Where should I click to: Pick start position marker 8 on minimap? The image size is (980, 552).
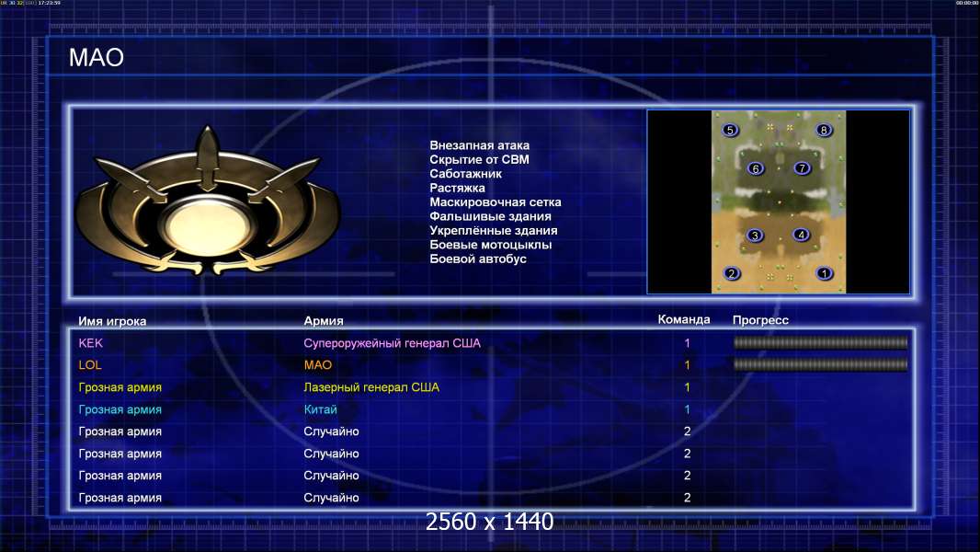click(824, 130)
